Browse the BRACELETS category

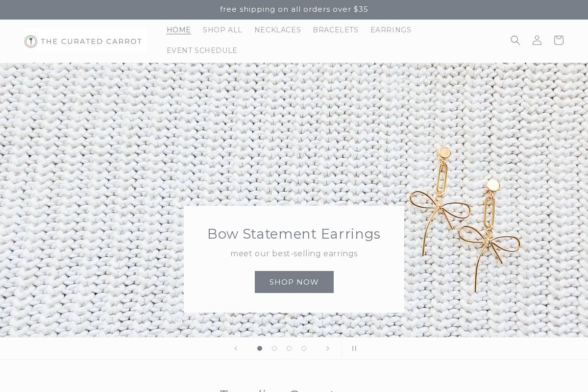[336, 30]
